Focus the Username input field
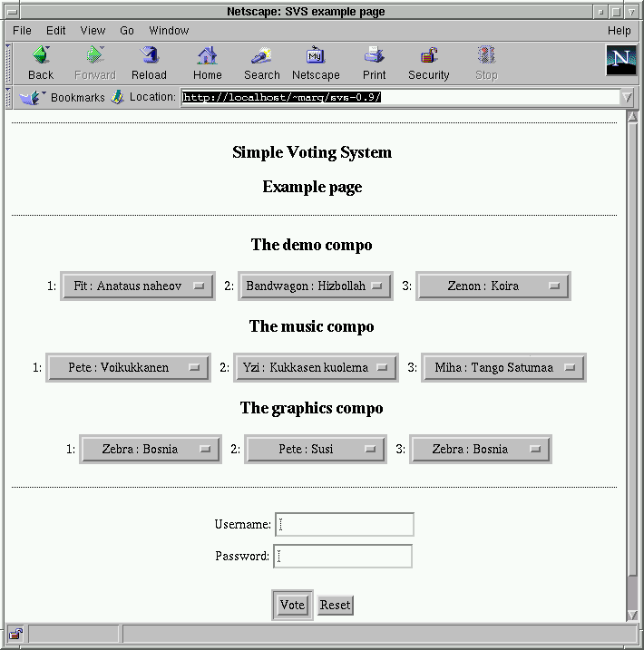 coord(345,524)
